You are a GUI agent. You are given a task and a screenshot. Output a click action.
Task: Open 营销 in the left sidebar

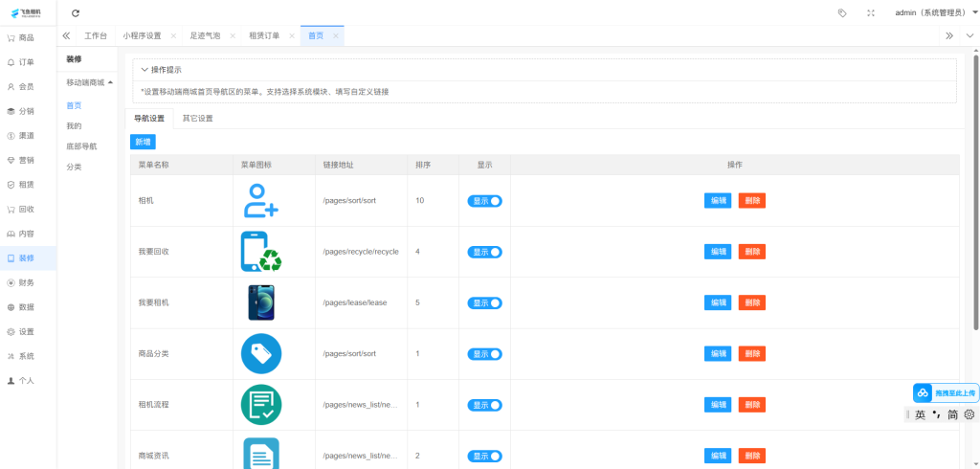pyautogui.click(x=28, y=160)
